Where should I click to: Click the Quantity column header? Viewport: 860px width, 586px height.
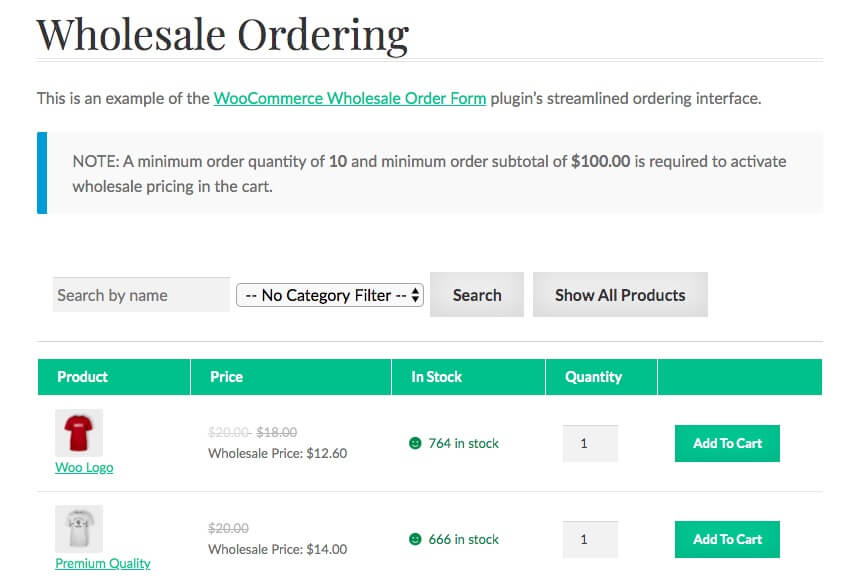593,377
